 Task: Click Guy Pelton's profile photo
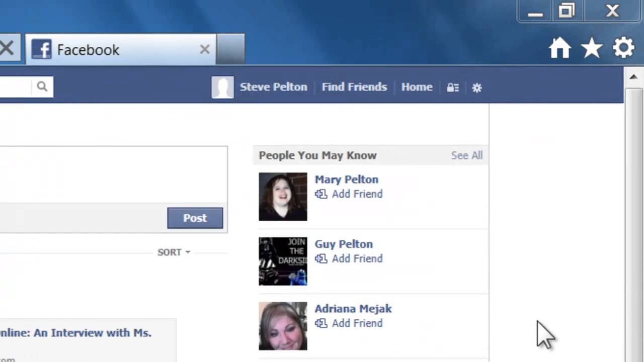coord(283,261)
